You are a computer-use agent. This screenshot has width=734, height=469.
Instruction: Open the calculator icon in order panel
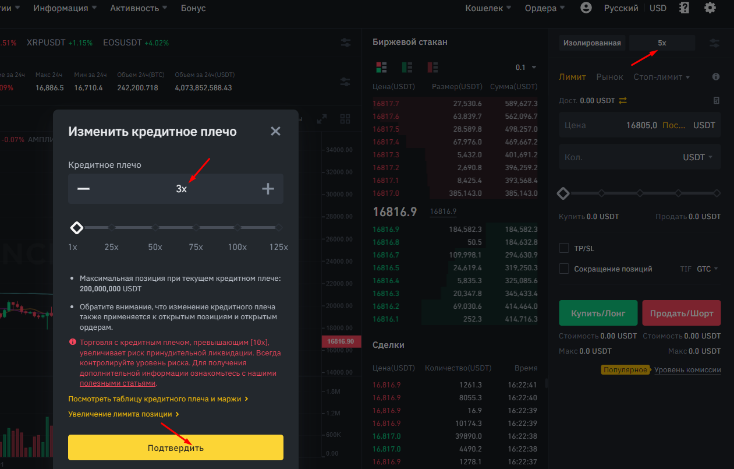(x=716, y=101)
